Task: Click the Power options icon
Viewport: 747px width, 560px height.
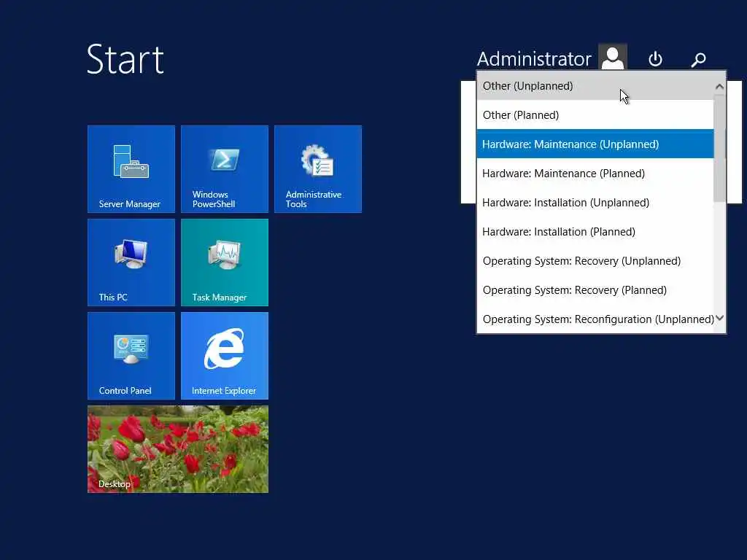Action: 656,59
